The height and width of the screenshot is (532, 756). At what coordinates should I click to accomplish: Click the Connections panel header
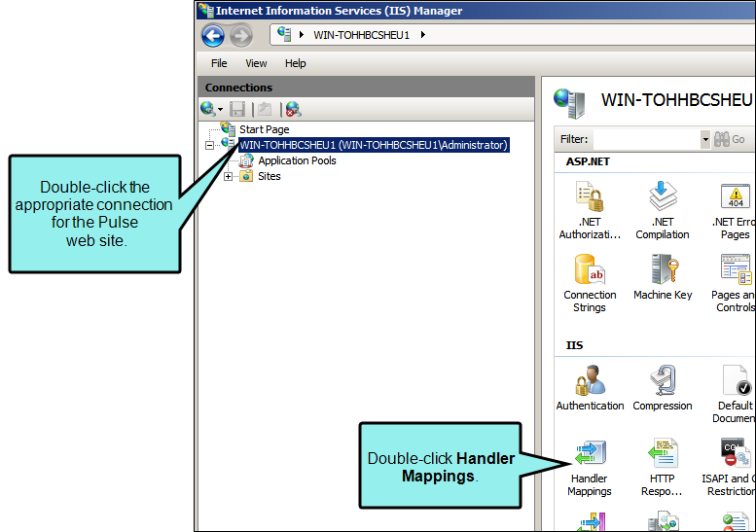(x=366, y=88)
